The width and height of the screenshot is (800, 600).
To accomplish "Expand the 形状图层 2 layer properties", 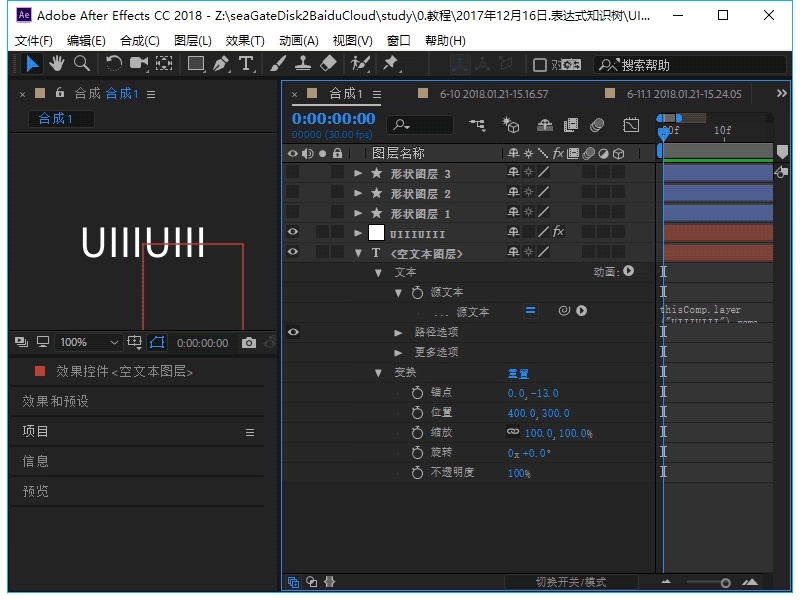I will coord(357,193).
